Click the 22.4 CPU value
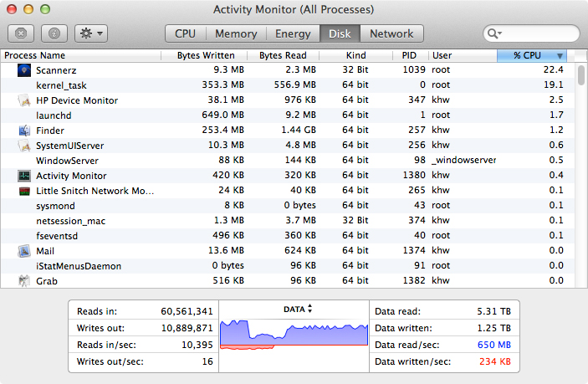The image size is (588, 384). click(x=553, y=69)
